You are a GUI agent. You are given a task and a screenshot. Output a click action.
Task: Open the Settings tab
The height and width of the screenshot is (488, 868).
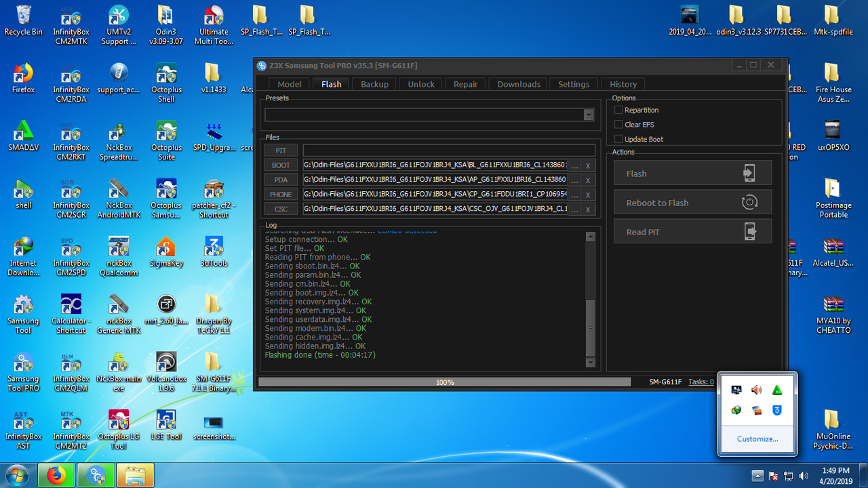(x=574, y=84)
